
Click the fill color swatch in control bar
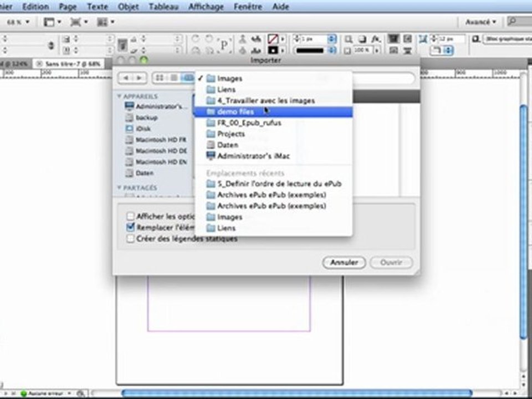click(x=273, y=39)
